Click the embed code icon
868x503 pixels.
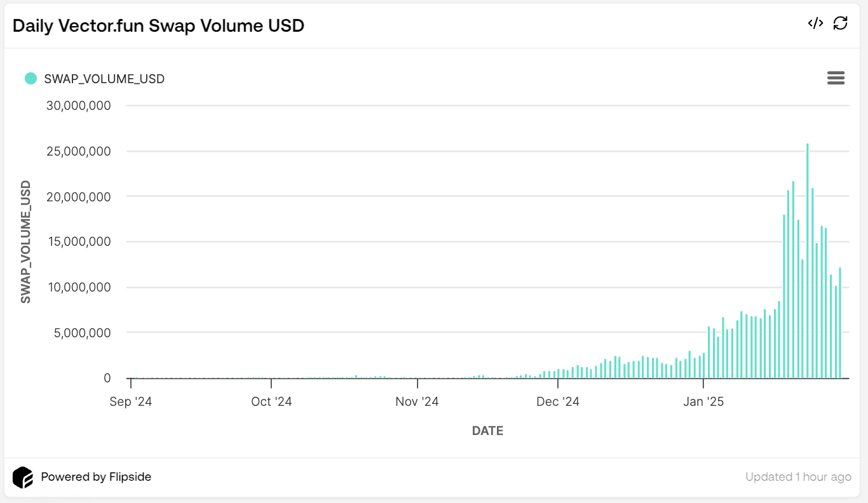pyautogui.click(x=815, y=23)
